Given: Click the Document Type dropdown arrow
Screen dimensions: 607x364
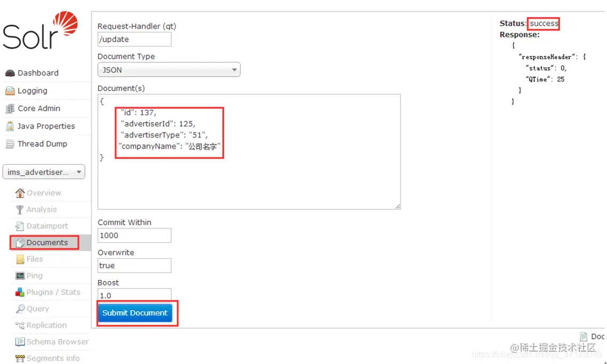Looking at the screenshot, I should 234,70.
